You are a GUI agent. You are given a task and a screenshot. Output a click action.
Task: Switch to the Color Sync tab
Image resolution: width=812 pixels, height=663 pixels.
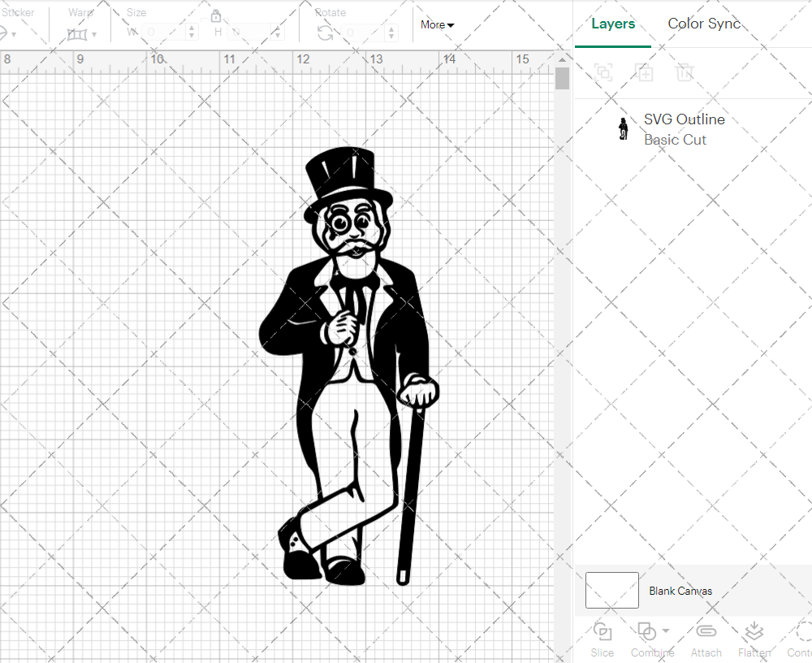pos(703,24)
